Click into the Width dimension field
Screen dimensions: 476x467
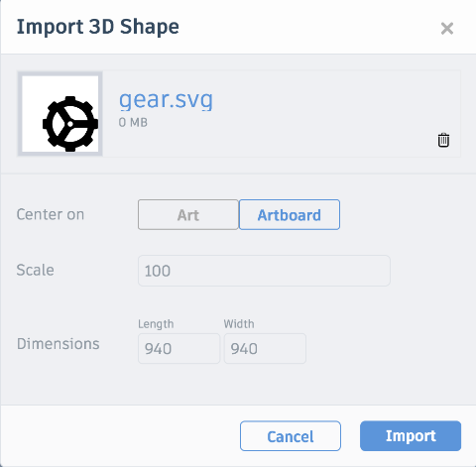[x=265, y=349]
